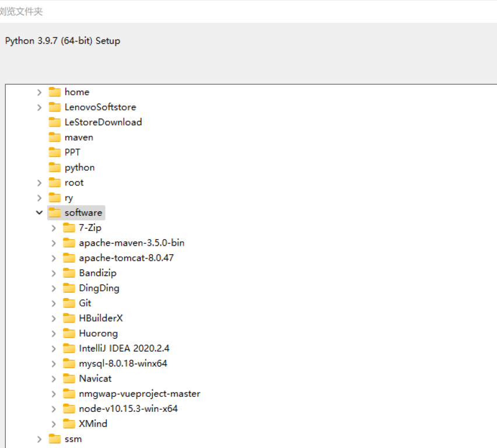
Task: Expand the IntelliJ IDEA 2020.2.4 arrow
Action: (54, 349)
